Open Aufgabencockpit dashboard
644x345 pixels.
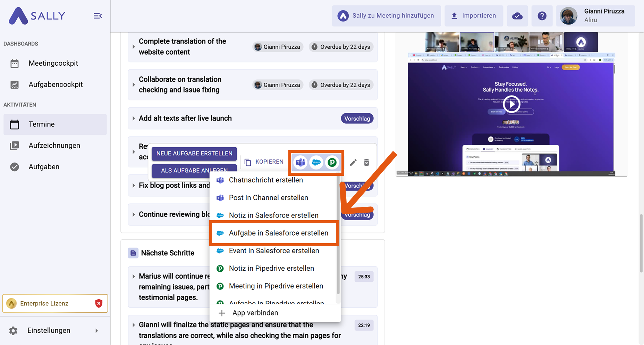click(55, 84)
